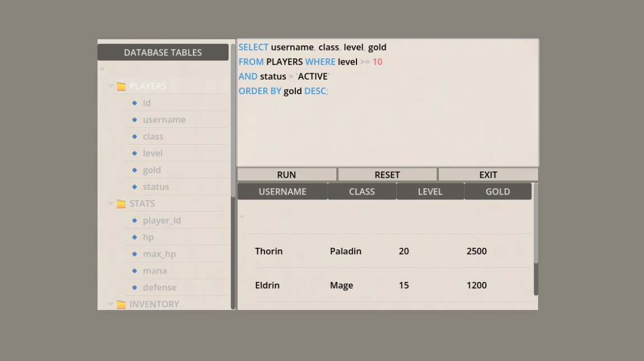Click the PLAYERS folder icon

tap(121, 86)
